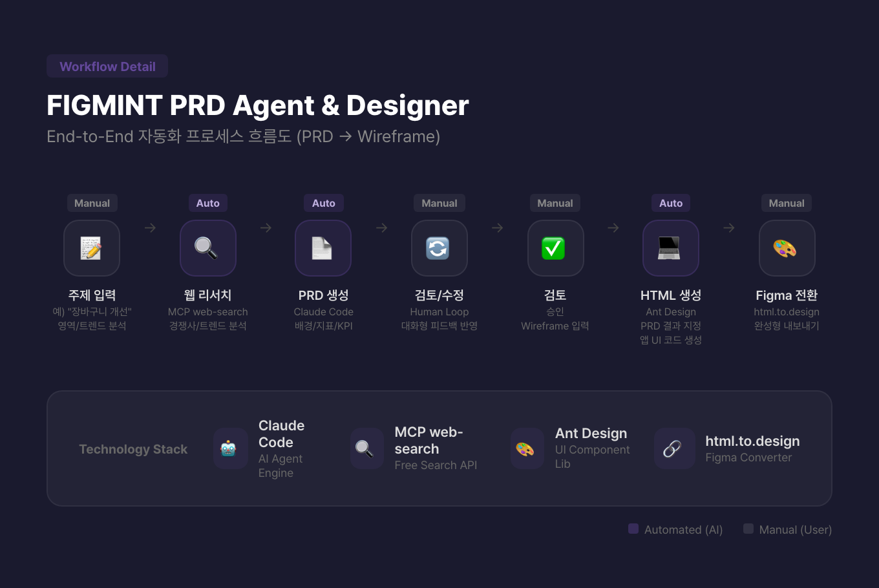Screen dimensions: 879x588
Task: Click the purple Automated (AI) legend swatch
Action: [x=633, y=529]
